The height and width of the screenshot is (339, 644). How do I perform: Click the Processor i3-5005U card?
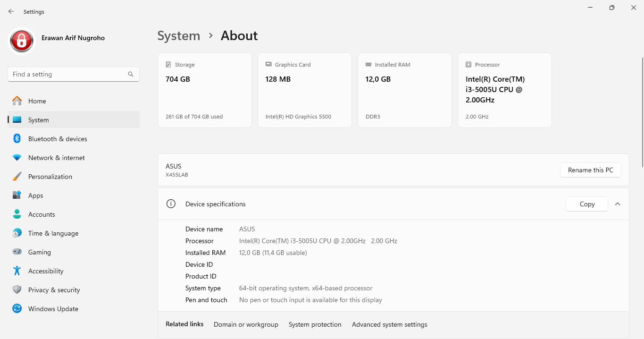(x=505, y=90)
